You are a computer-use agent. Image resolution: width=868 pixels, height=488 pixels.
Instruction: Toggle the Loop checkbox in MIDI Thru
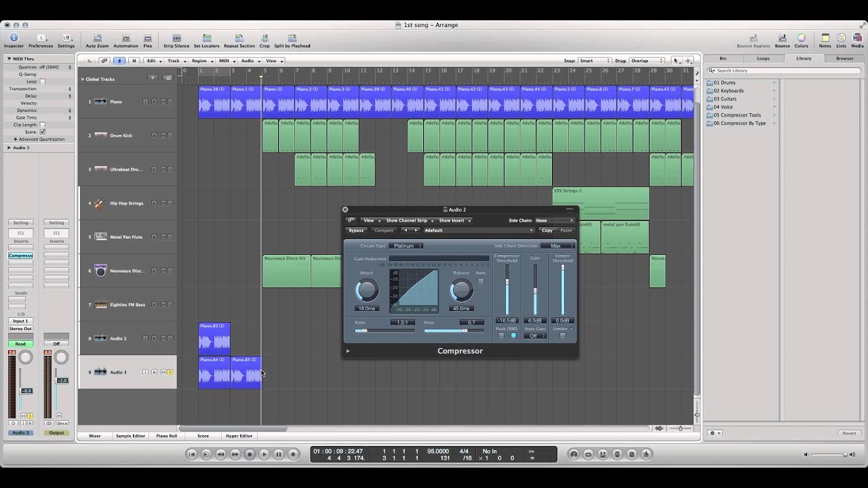click(x=42, y=81)
